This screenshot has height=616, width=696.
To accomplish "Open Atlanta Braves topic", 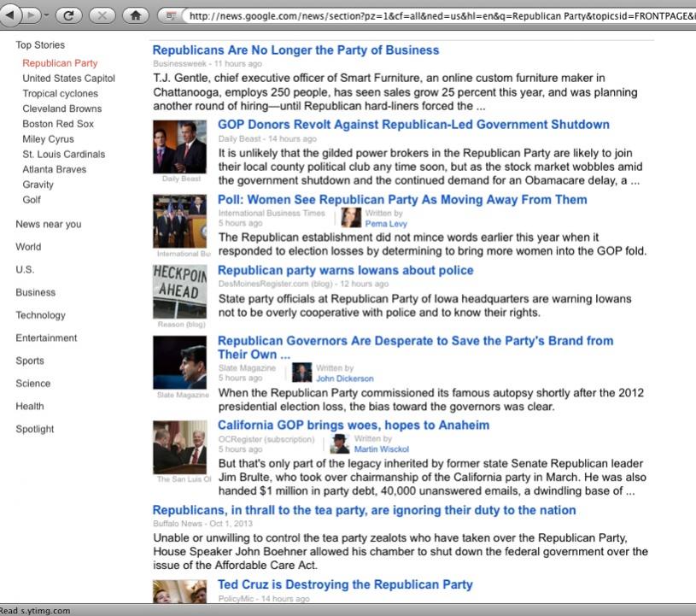I will point(55,169).
